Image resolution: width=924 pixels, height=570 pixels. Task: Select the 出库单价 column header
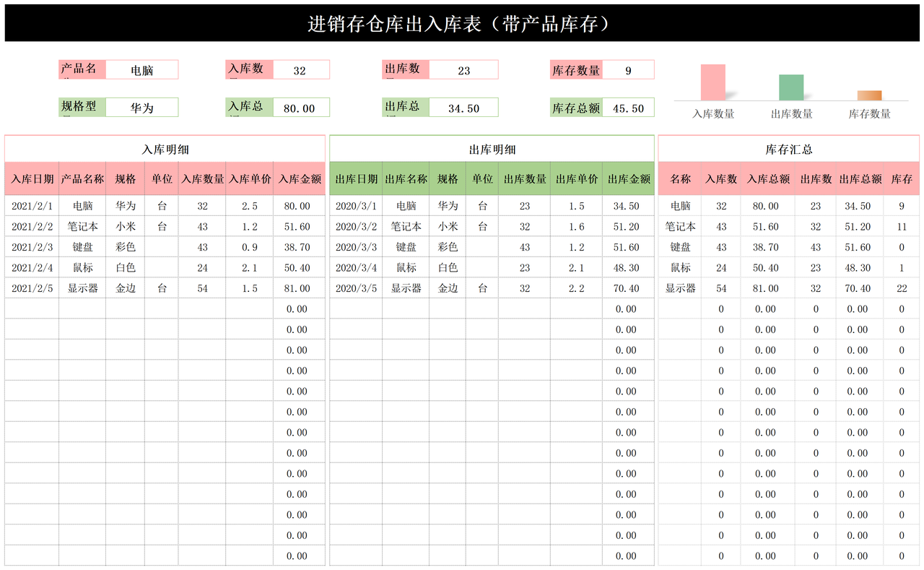pyautogui.click(x=576, y=178)
